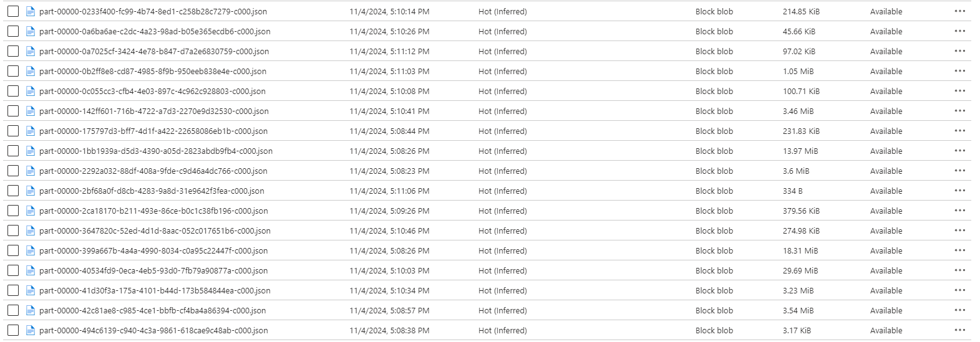Check the box for part-00000-42c81ae8 blob
Image resolution: width=980 pixels, height=342 pixels.
[x=12, y=310]
